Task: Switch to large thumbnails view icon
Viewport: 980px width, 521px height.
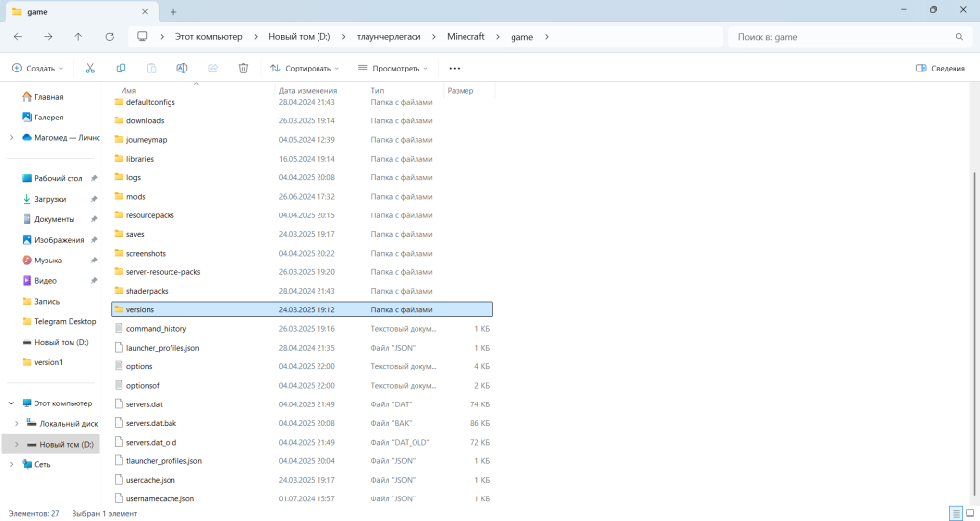Action: point(970,513)
